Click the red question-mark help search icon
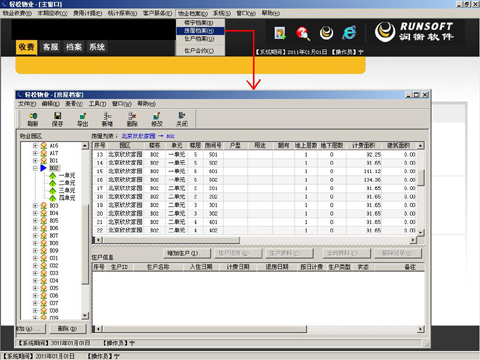 pos(303,33)
